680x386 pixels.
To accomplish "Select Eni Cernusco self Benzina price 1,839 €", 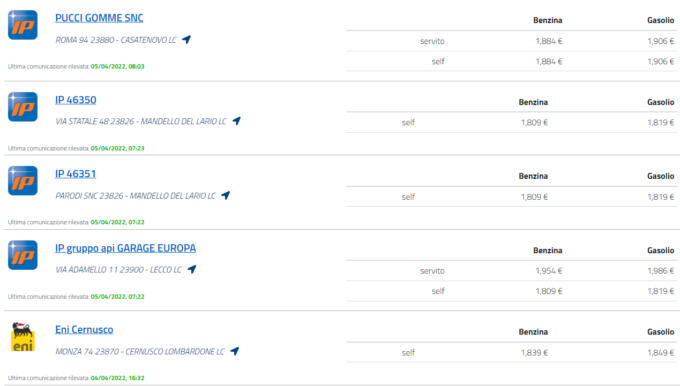I will tap(534, 353).
